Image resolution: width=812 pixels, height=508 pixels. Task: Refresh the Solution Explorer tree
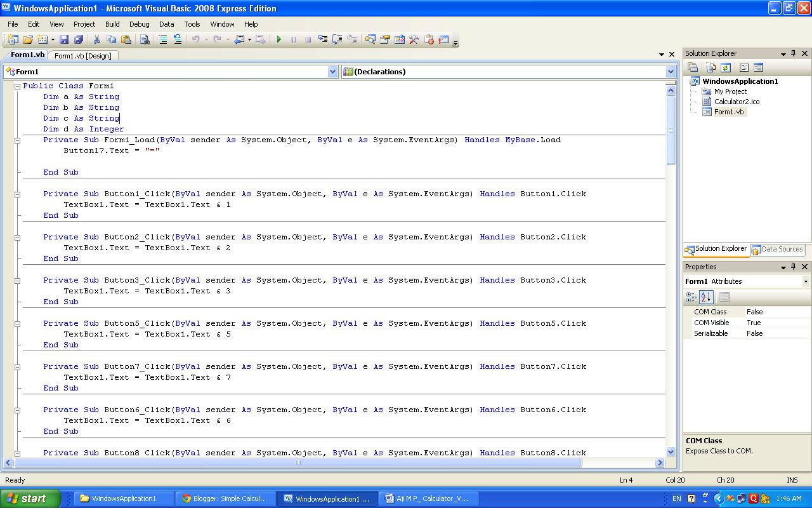[725, 67]
